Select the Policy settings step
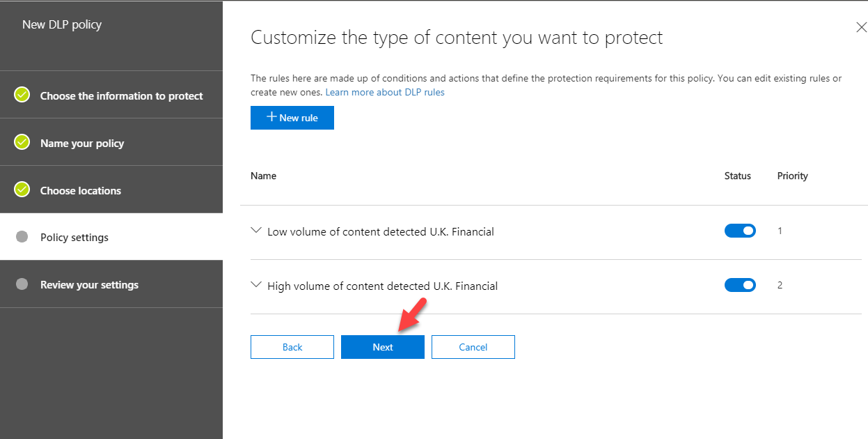 tap(111, 237)
